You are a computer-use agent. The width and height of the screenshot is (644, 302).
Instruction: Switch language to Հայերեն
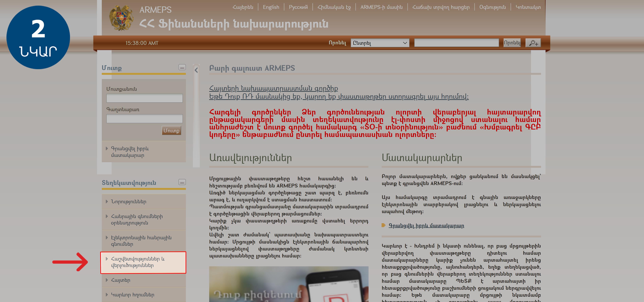point(243,7)
